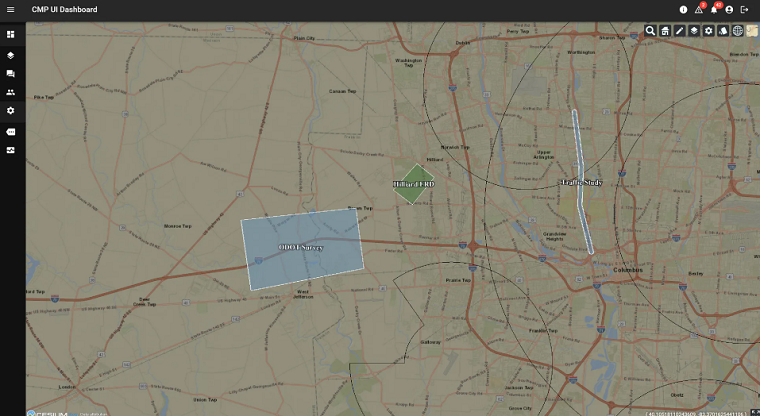
Task: Open the map search tool
Action: point(650,31)
